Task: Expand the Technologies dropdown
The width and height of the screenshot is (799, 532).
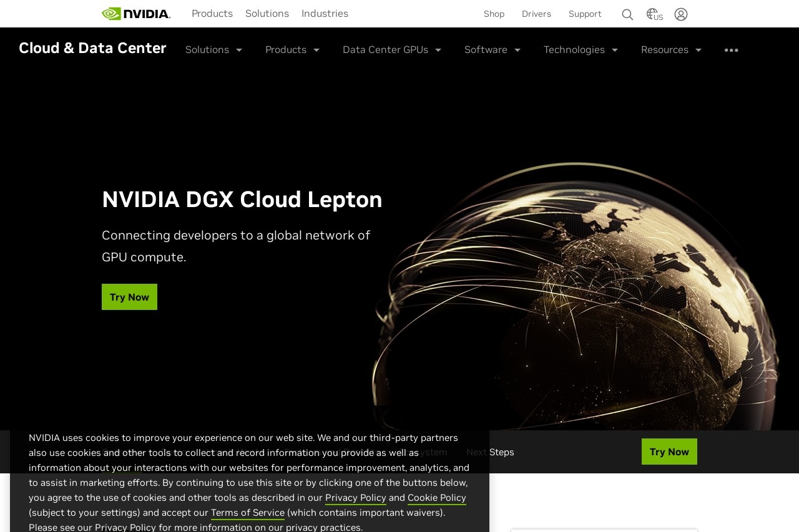Action: click(x=581, y=50)
